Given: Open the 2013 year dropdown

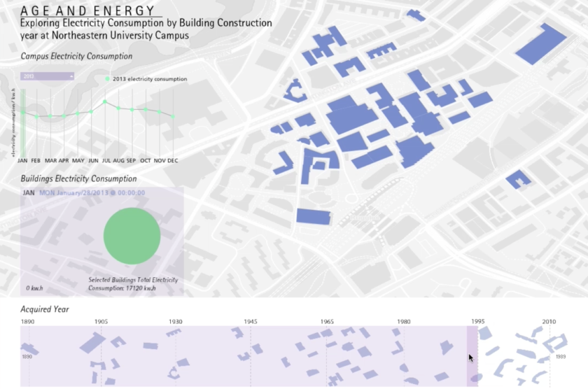Looking at the screenshot, I should click(x=48, y=76).
